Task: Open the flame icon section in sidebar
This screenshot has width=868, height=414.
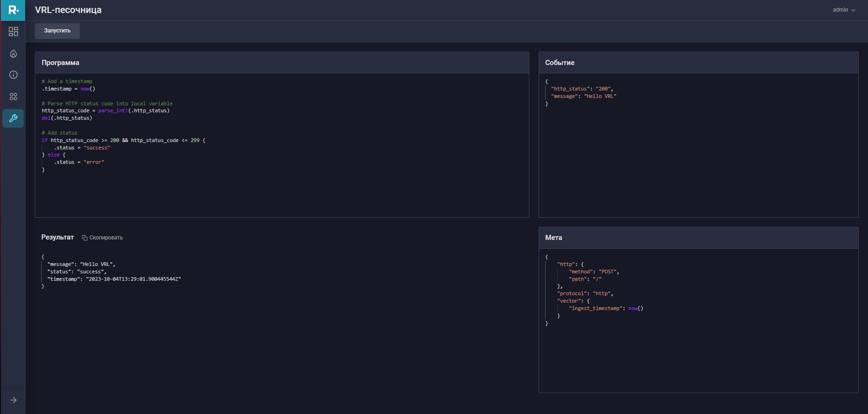Action: coord(13,54)
